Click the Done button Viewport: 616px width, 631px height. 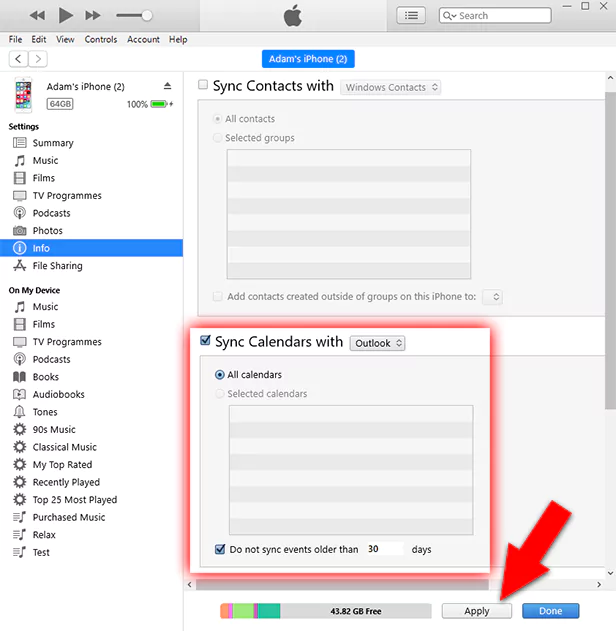point(550,611)
